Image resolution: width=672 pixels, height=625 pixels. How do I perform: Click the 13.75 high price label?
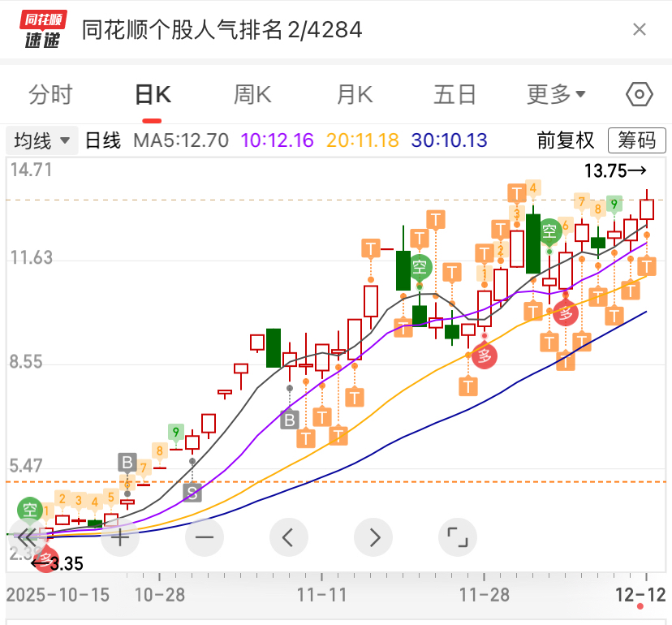tap(615, 170)
